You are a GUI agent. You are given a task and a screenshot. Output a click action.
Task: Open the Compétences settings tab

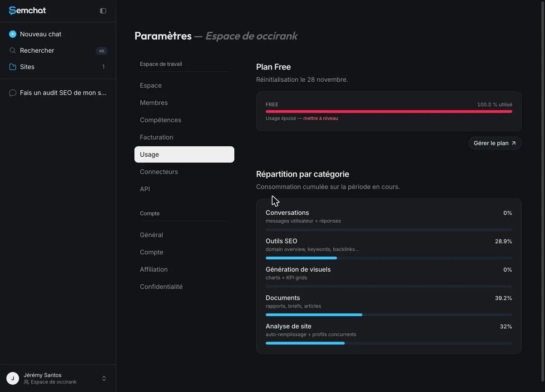(184, 120)
